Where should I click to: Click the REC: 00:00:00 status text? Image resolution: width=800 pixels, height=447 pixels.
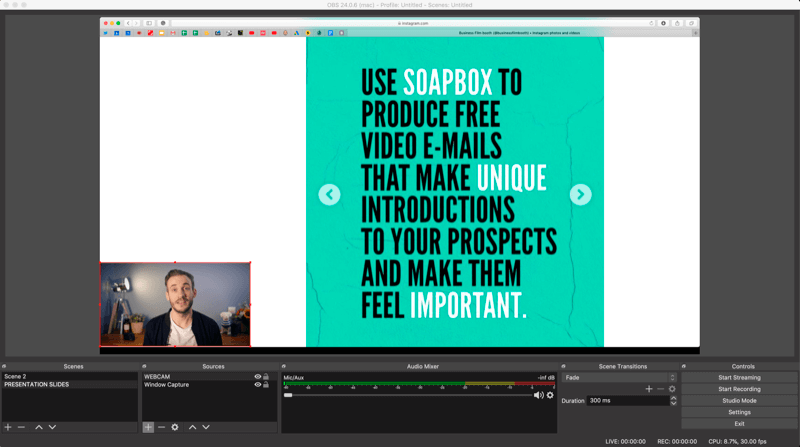point(677,441)
